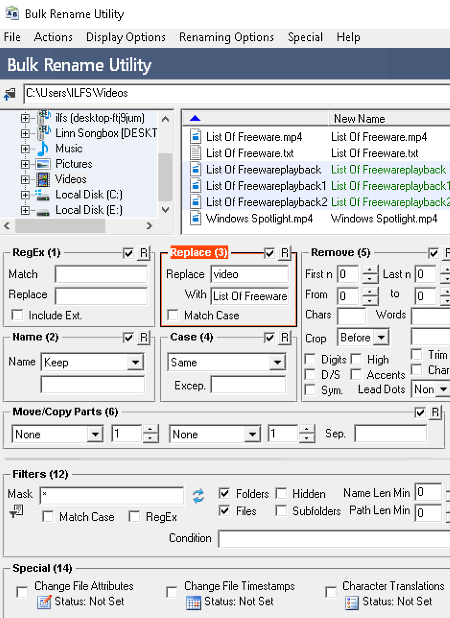Click the refresh arrows icon beside Mask field
This screenshot has width=450, height=618.
199,496
